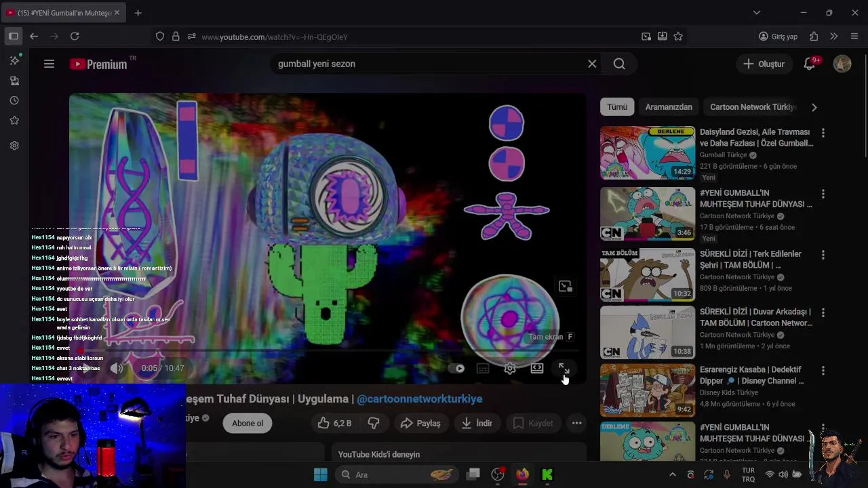Clear the search text with the X

(x=592, y=64)
